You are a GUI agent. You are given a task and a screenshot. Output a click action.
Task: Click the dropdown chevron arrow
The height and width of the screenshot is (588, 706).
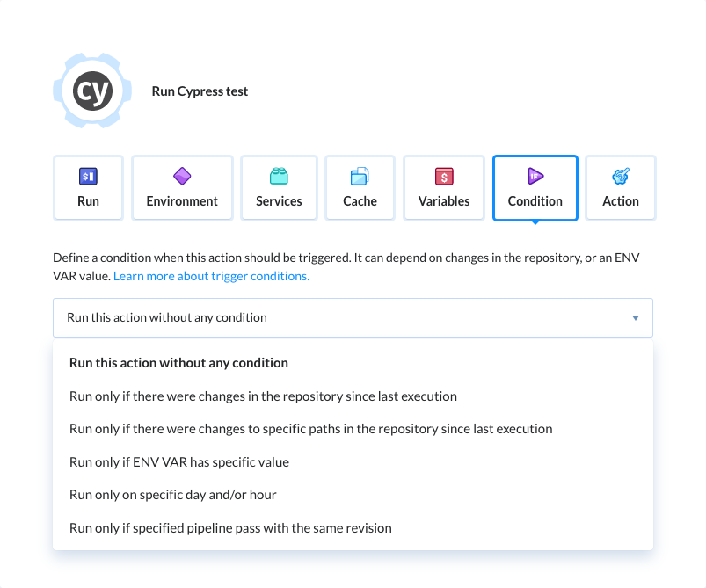tap(635, 317)
